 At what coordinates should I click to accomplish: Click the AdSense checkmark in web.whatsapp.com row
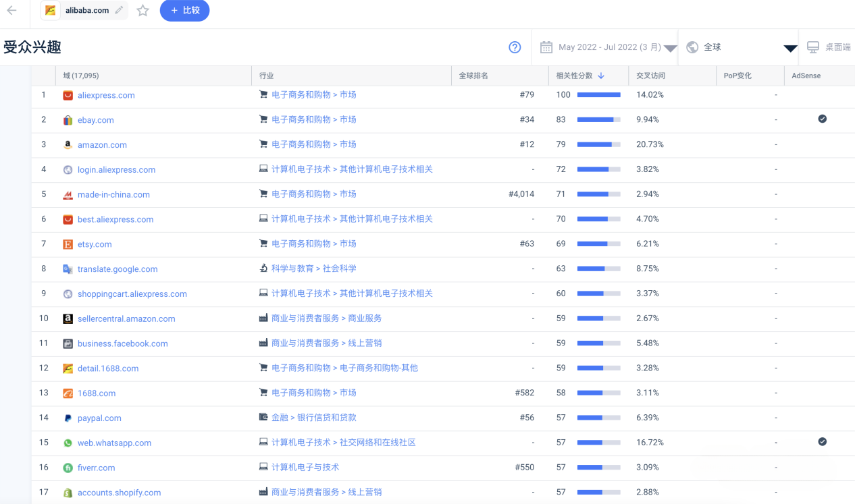click(822, 442)
